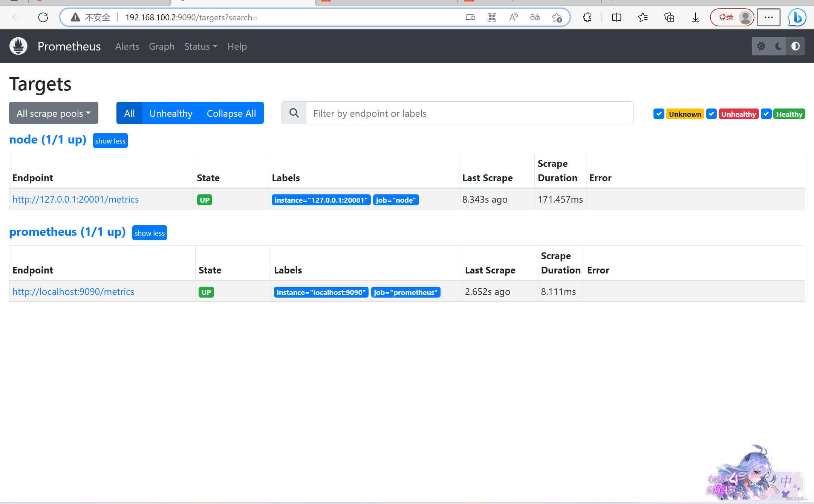Expand the Status menu dropdown
The width and height of the screenshot is (814, 504).
click(x=200, y=46)
